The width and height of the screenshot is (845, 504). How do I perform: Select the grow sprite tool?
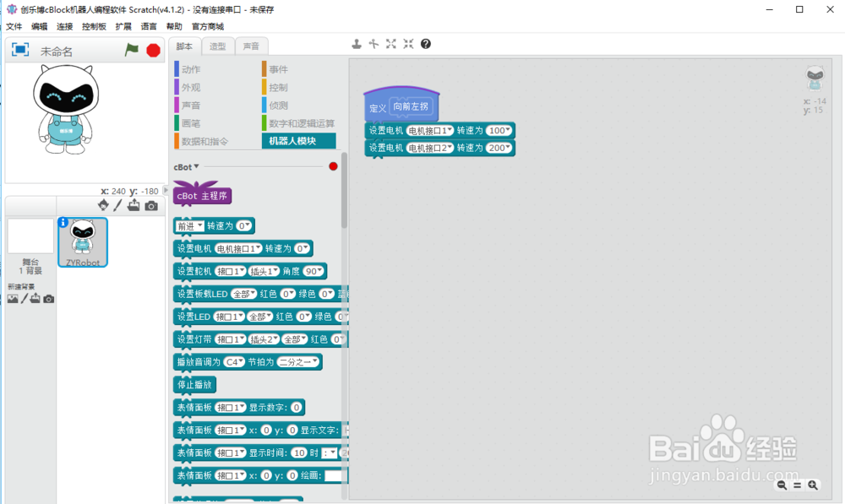(x=390, y=44)
